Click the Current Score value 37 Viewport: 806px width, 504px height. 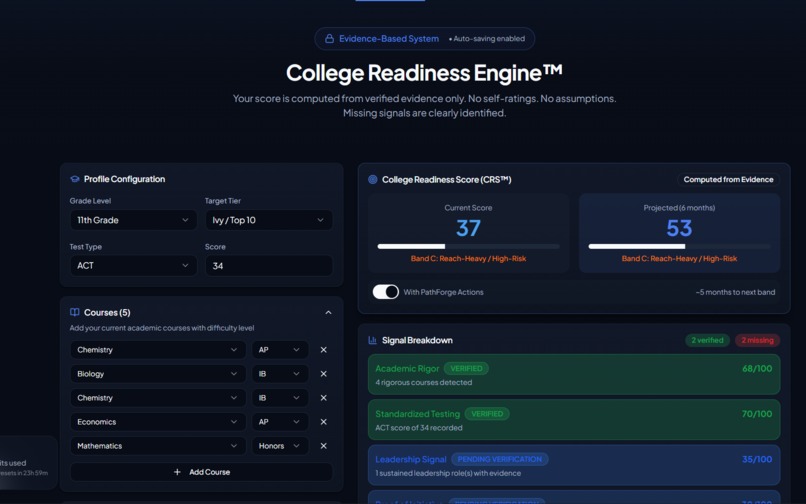(468, 228)
